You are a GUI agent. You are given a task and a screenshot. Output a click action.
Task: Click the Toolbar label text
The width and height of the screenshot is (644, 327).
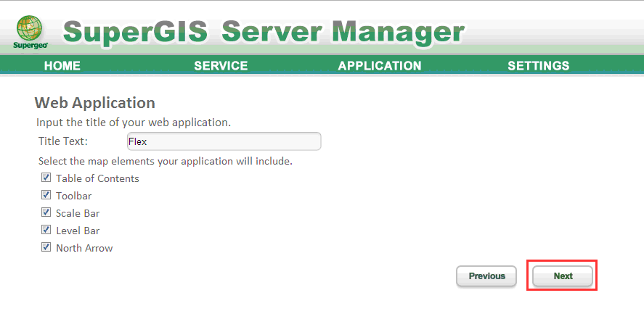click(74, 196)
